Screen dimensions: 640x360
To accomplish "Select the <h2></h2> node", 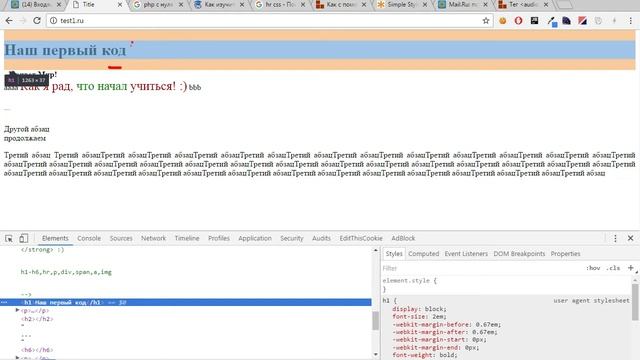I will click(37, 319).
